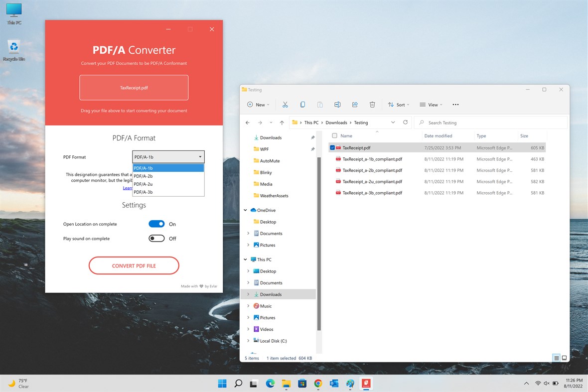The height and width of the screenshot is (392, 588).
Task: Click the See more ellipsis menu in Explorer
Action: [x=455, y=105]
